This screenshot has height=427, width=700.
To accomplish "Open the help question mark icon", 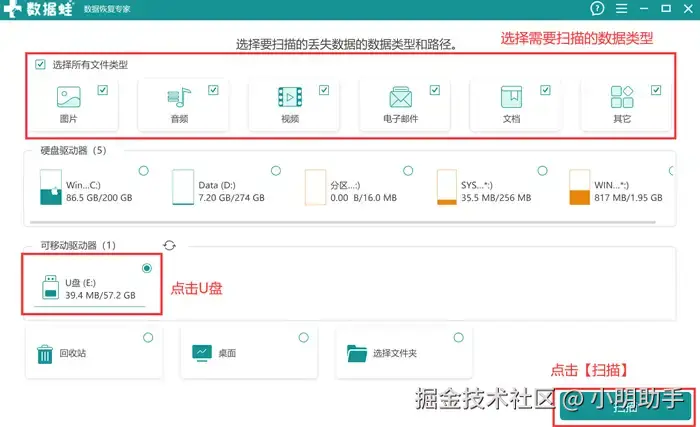I will (597, 8).
